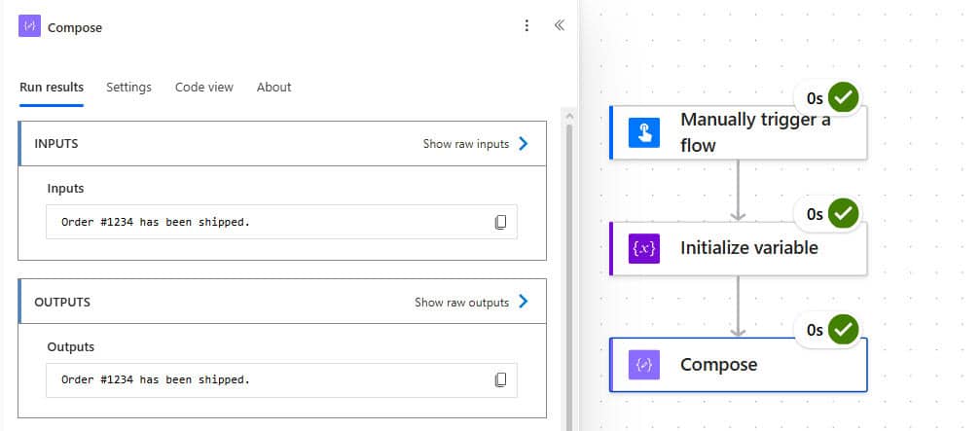This screenshot has height=431, width=980.
Task: Switch to the Run results tab
Action: click(52, 88)
